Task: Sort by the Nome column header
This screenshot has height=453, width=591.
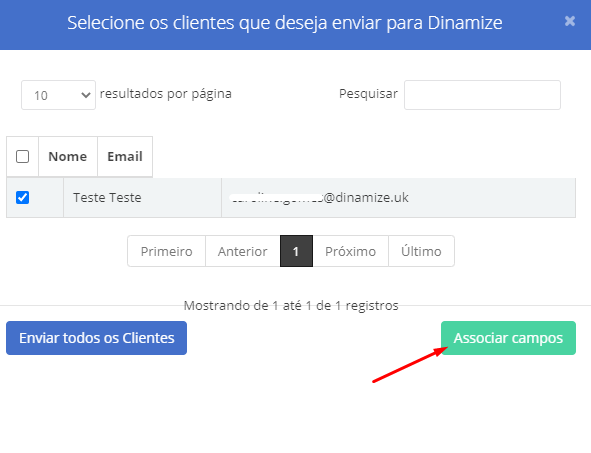Action: [68, 156]
